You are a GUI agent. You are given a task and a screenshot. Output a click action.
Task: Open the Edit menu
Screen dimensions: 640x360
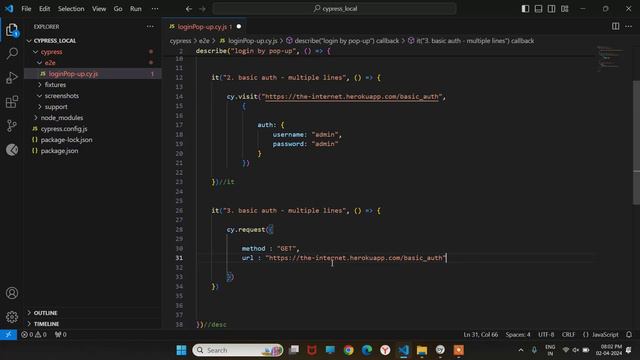tap(44, 9)
